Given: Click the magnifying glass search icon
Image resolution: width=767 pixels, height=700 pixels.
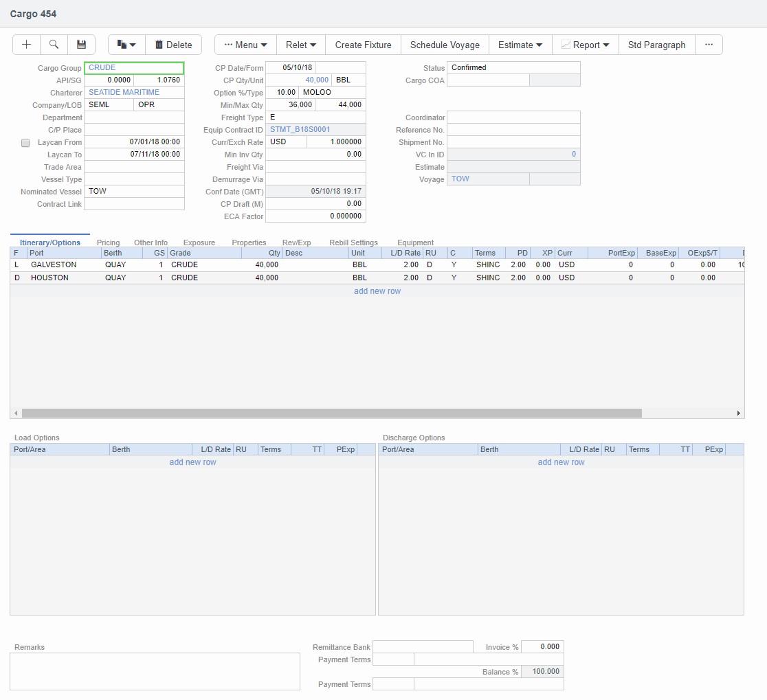Looking at the screenshot, I should 54,45.
